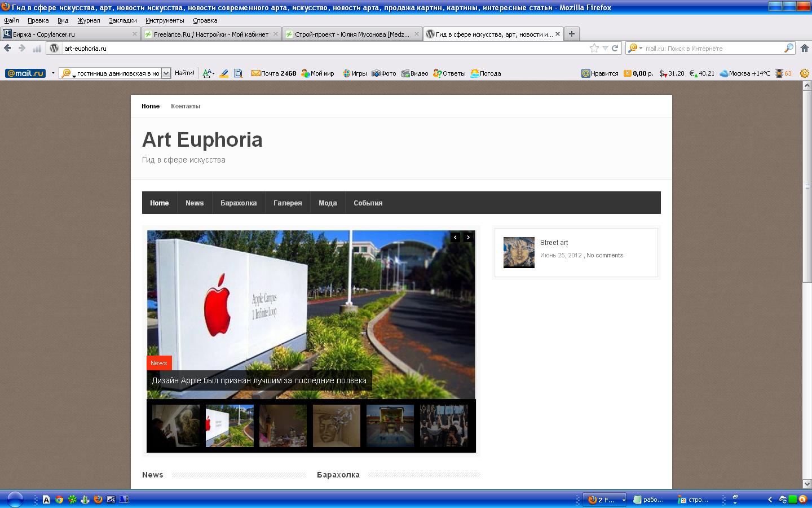812x508 pixels.
Task: Open the Правка menu
Action: [38, 20]
